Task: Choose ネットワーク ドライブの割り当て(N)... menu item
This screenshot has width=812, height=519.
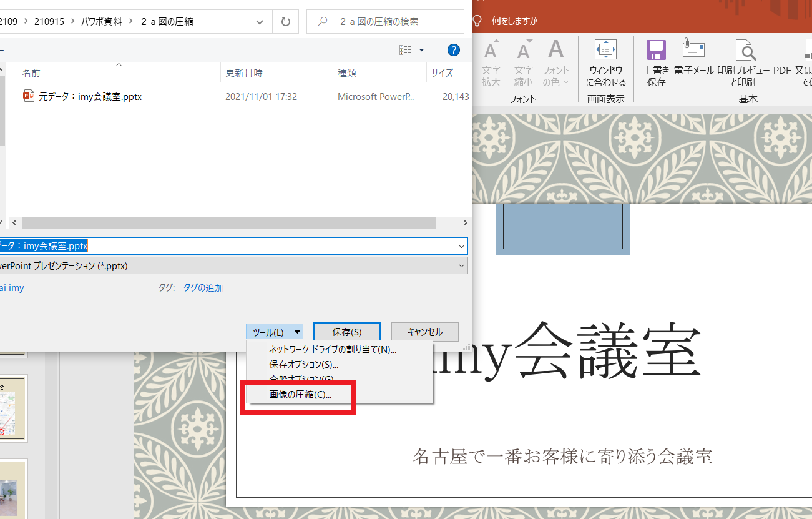Action: coord(333,349)
